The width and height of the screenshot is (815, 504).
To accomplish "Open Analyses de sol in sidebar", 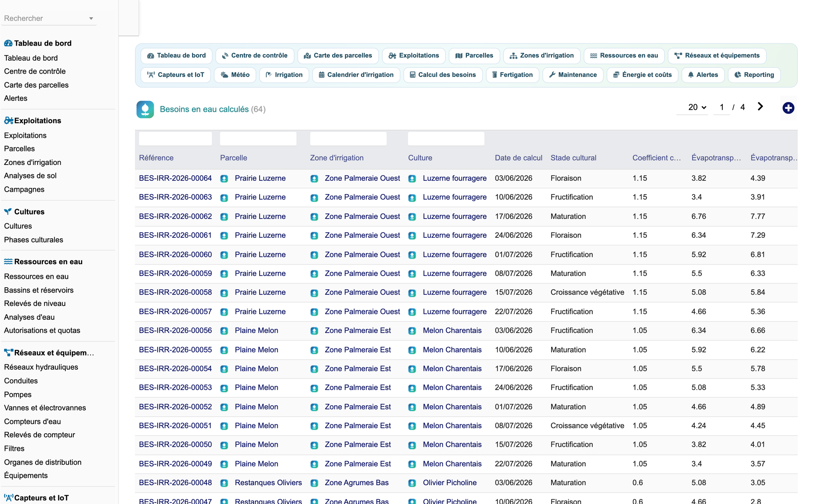I will click(30, 176).
